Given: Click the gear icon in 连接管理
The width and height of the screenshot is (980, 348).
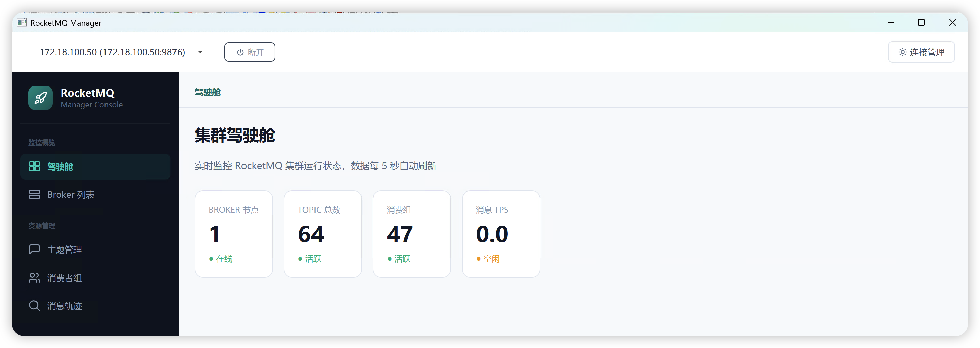Looking at the screenshot, I should 902,52.
